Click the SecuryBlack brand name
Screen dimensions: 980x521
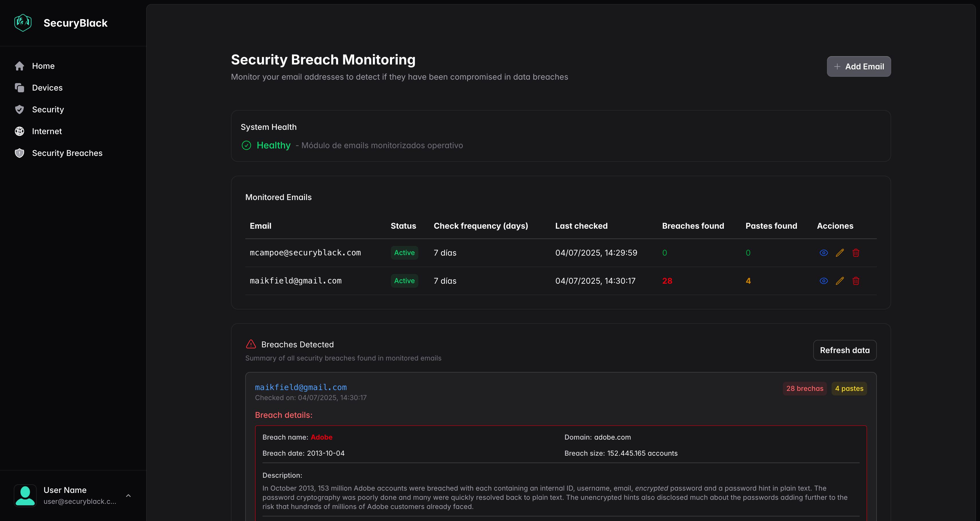point(75,23)
